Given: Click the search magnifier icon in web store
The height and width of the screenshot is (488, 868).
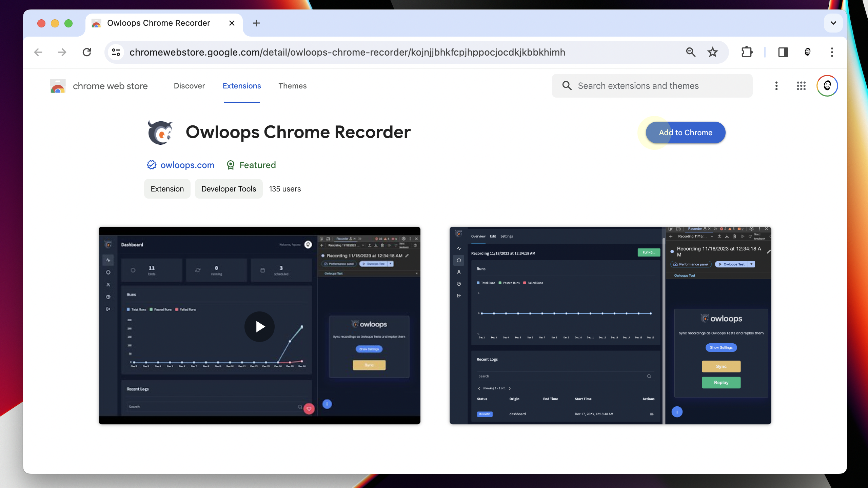Looking at the screenshot, I should pyautogui.click(x=567, y=85).
